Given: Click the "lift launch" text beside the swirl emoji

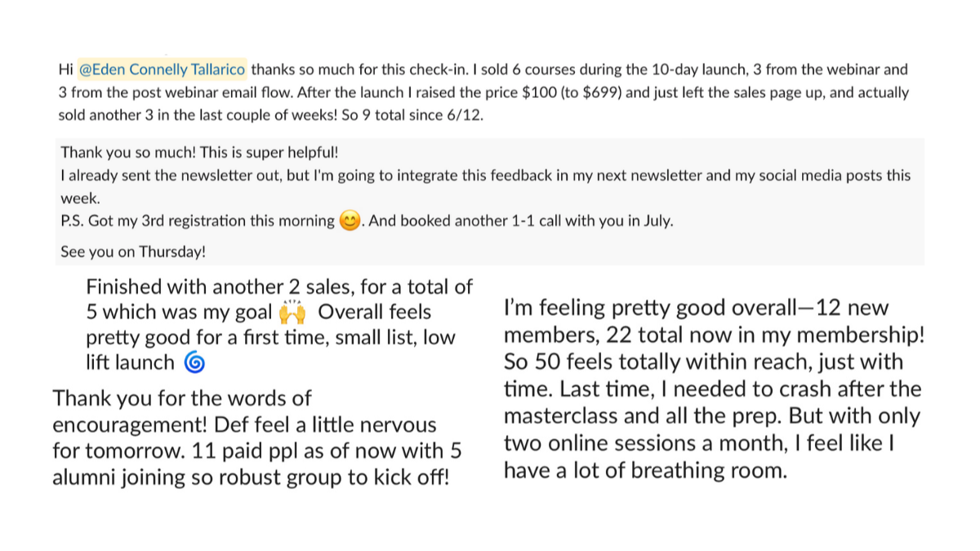Looking at the screenshot, I should coord(131,363).
